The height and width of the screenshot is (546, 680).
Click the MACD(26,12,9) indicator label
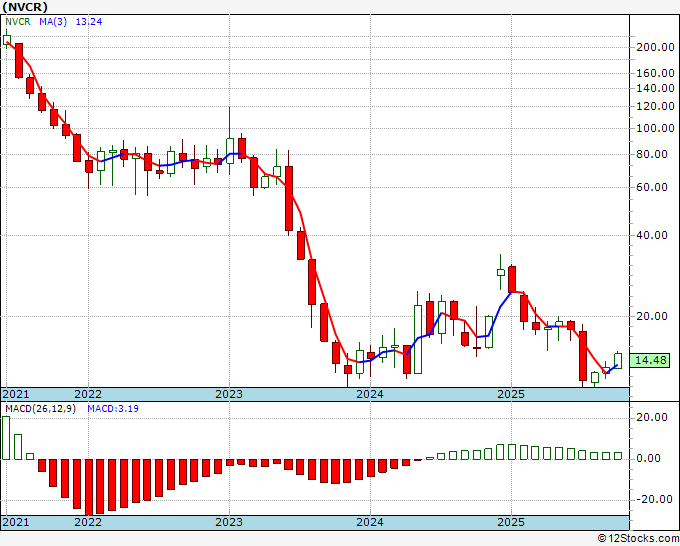[x=40, y=409]
